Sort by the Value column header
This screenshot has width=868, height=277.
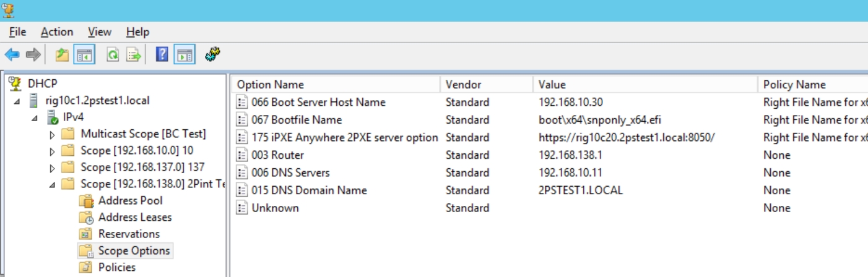pyautogui.click(x=552, y=85)
